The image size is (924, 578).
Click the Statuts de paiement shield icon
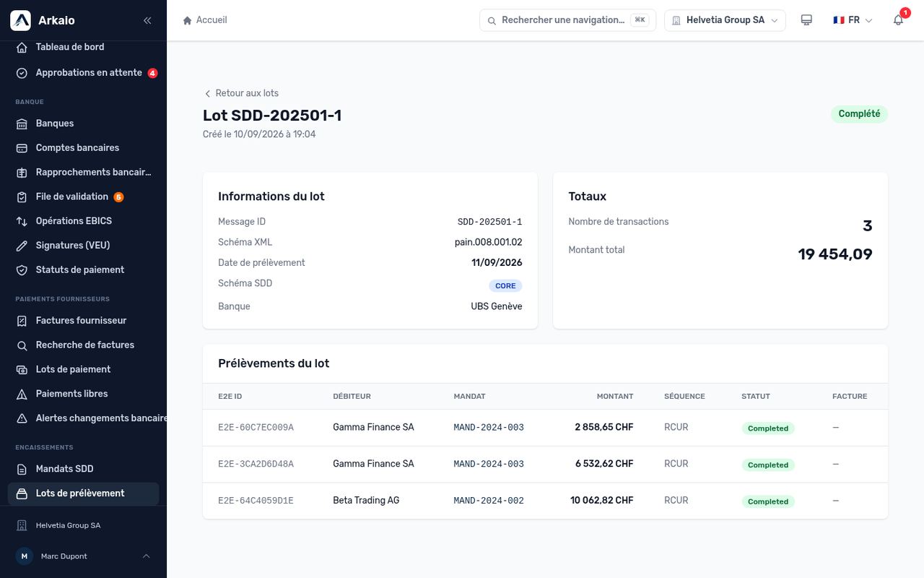pos(22,270)
